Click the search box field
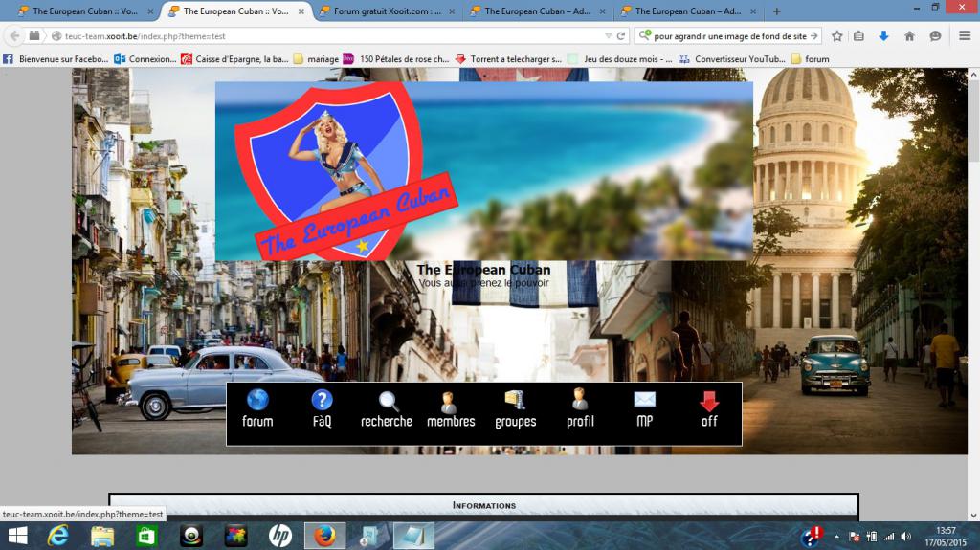This screenshot has height=550, width=980. coord(725,36)
